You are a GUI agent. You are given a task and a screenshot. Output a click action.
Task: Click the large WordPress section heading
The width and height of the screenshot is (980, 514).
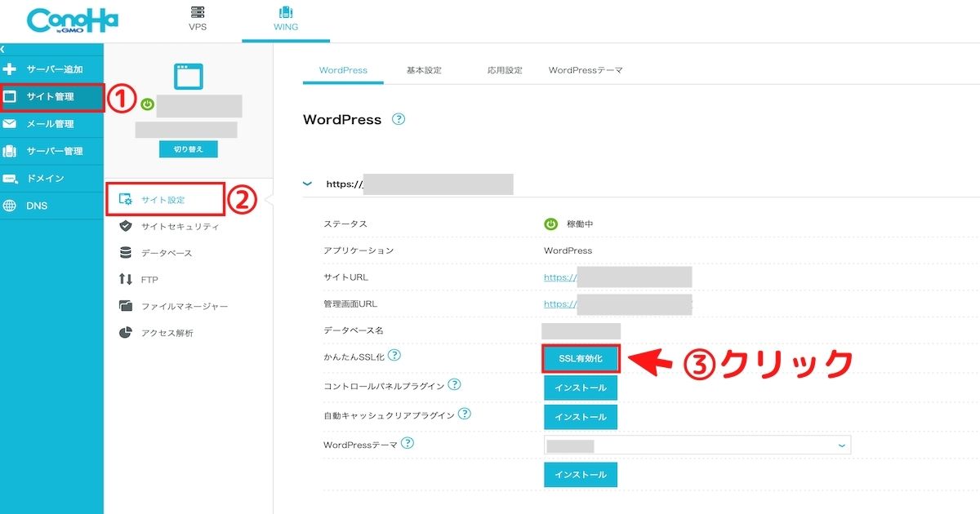click(342, 120)
